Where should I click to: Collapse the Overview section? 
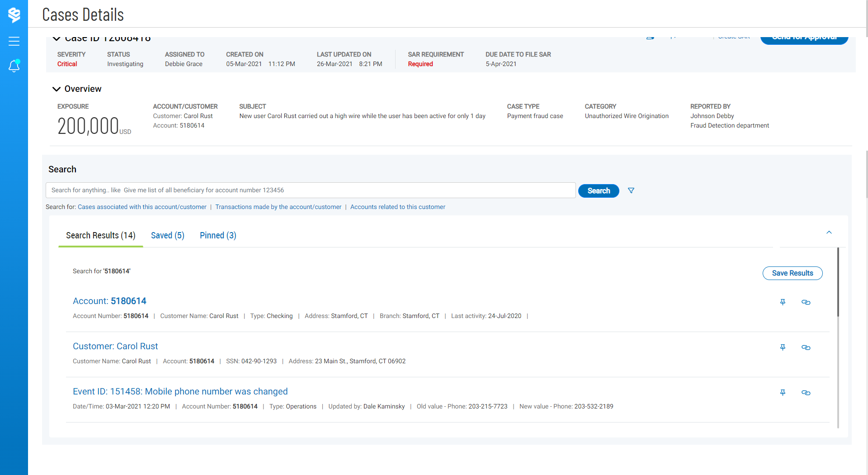(57, 89)
